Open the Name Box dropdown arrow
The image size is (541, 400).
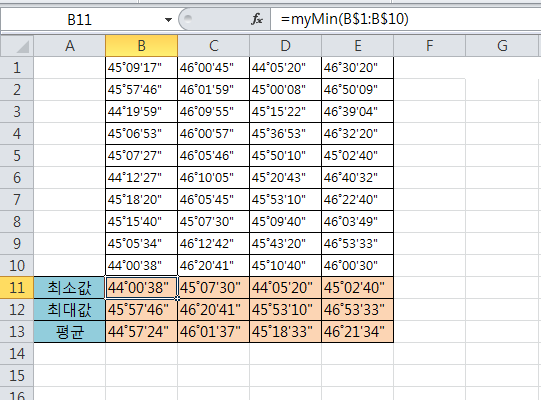[168, 20]
